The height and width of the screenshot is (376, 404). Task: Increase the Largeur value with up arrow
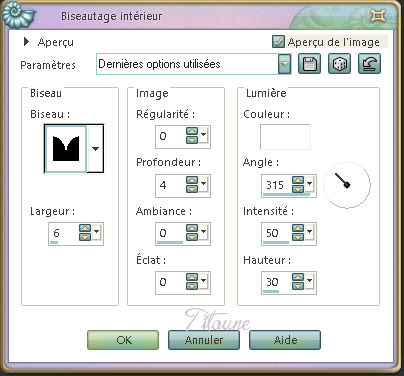[85, 229]
